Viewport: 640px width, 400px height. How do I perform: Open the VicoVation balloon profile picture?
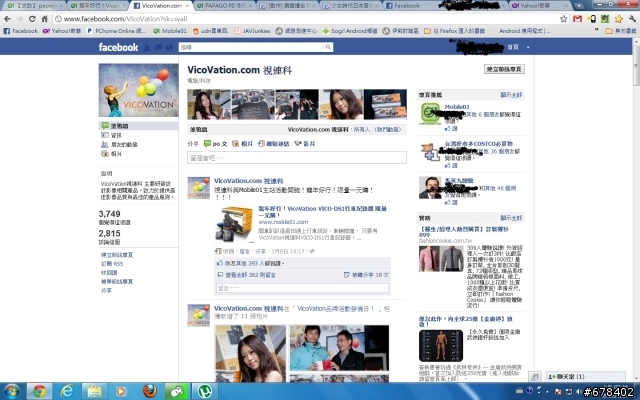(138, 90)
